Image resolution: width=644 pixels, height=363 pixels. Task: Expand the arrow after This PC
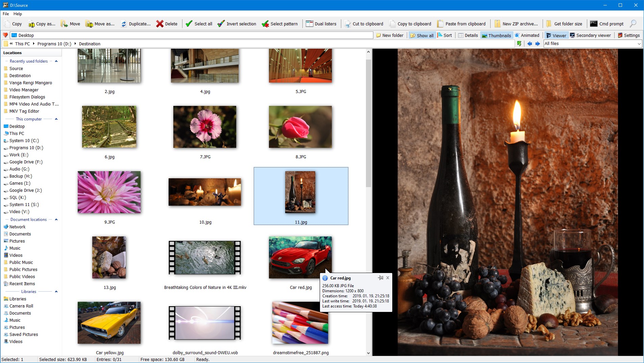point(34,44)
